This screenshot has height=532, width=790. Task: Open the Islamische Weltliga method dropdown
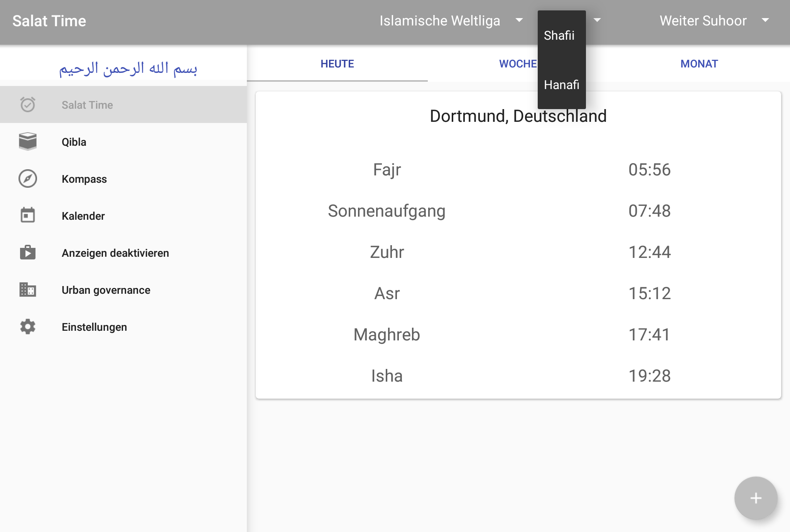[x=451, y=21]
